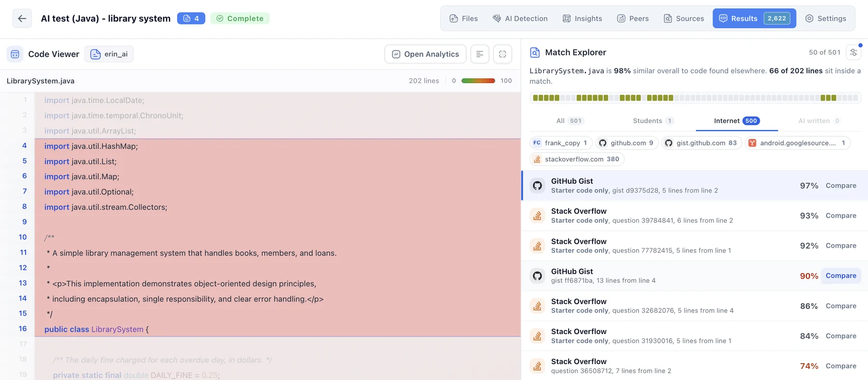Screen dimensions: 868x380
Task: Compare the 97% GitHub Gist match
Action: click(x=841, y=185)
